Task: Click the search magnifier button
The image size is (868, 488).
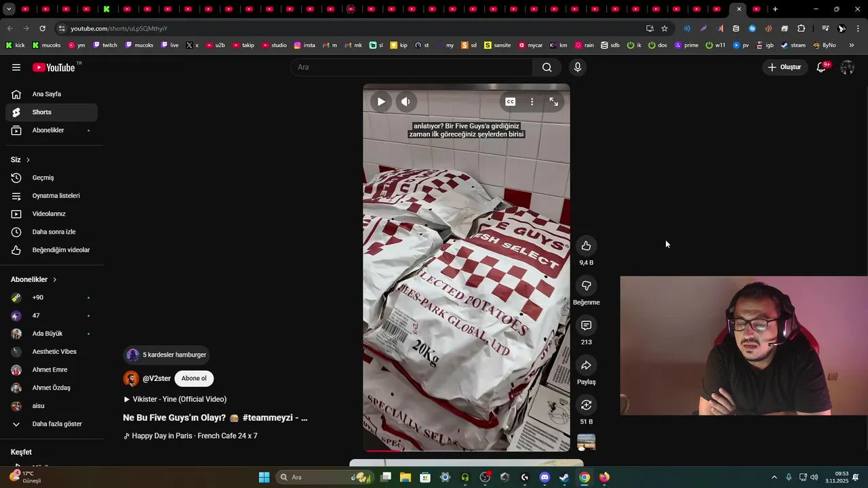Action: 547,67
